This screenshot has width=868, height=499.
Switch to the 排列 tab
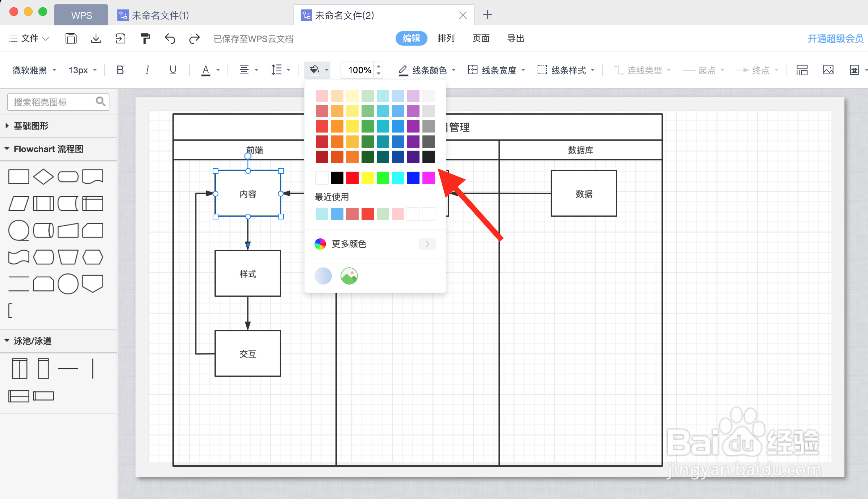click(446, 38)
